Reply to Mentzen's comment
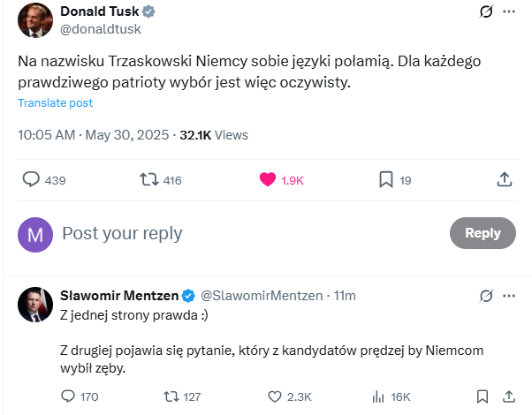Screen dimensions: 532x415 pos(68,396)
